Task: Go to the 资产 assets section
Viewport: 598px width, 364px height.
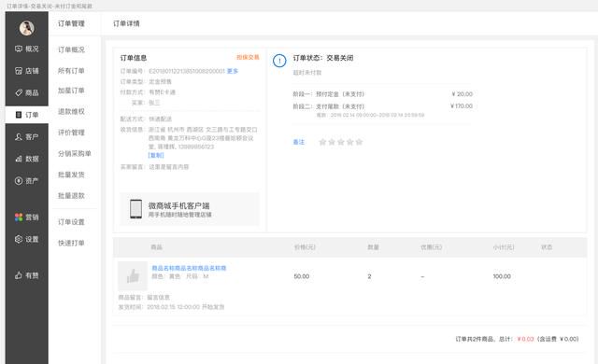Action: 27,181
